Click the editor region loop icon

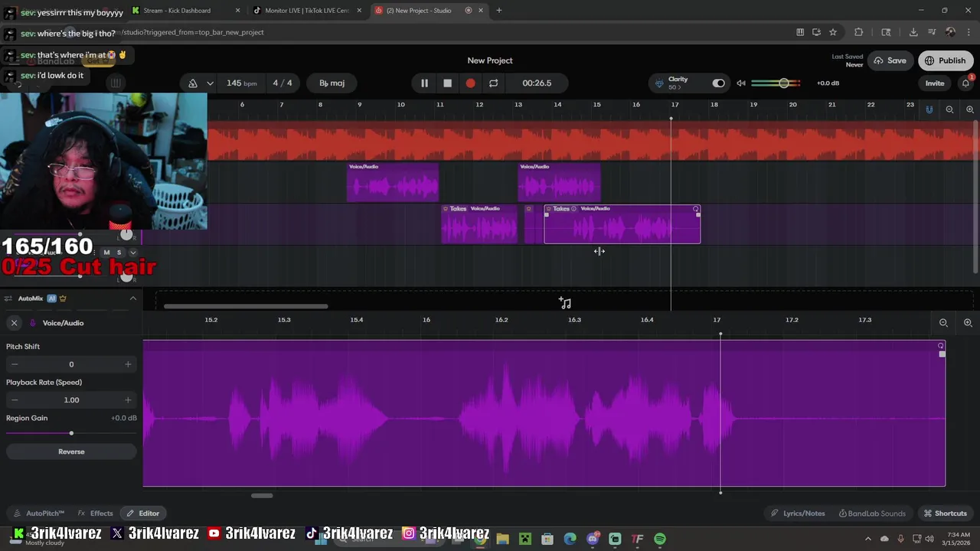point(941,346)
